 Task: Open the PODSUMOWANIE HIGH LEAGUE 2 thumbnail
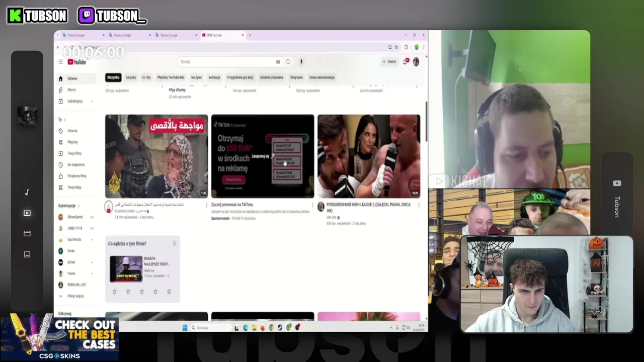369,156
